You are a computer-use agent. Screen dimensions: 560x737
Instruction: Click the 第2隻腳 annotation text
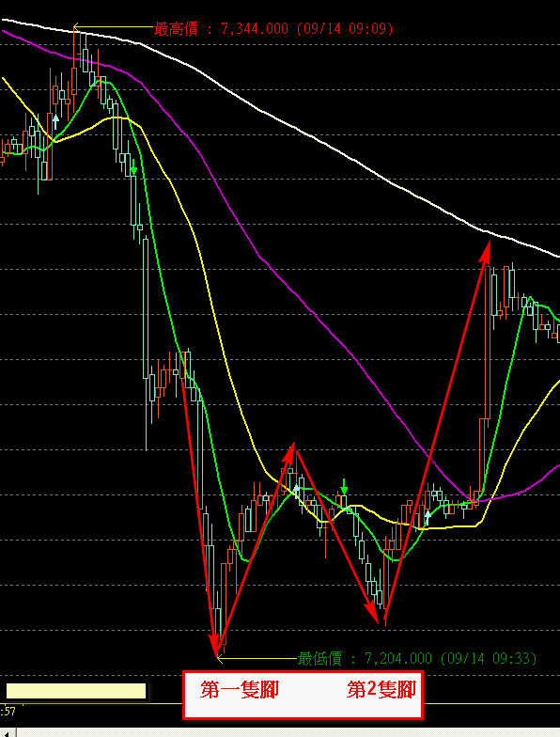381,690
